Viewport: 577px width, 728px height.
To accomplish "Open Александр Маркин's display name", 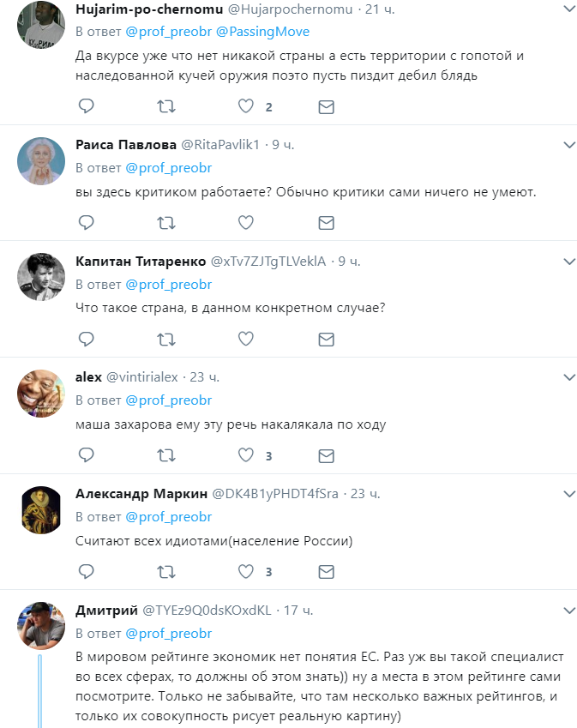I will point(141,494).
